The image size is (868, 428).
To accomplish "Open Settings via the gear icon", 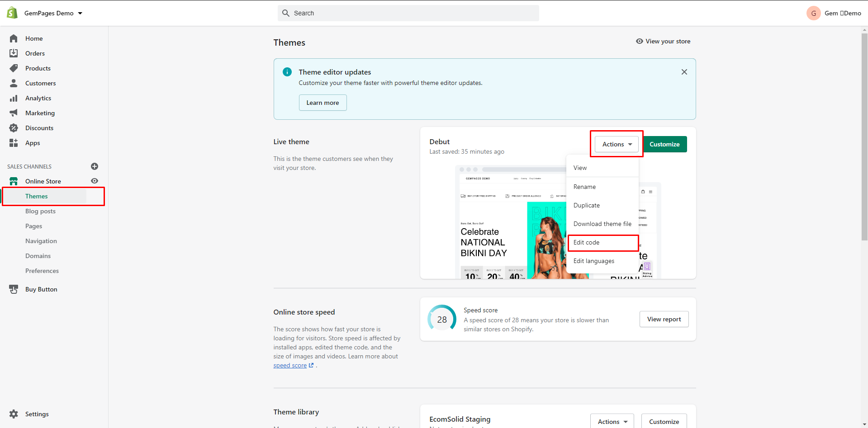I will [x=14, y=414].
